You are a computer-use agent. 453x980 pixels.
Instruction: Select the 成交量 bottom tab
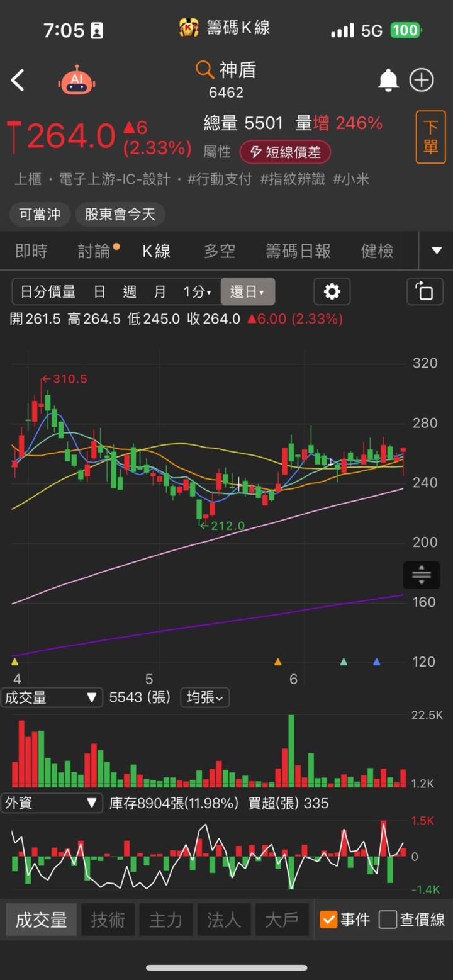(x=42, y=920)
